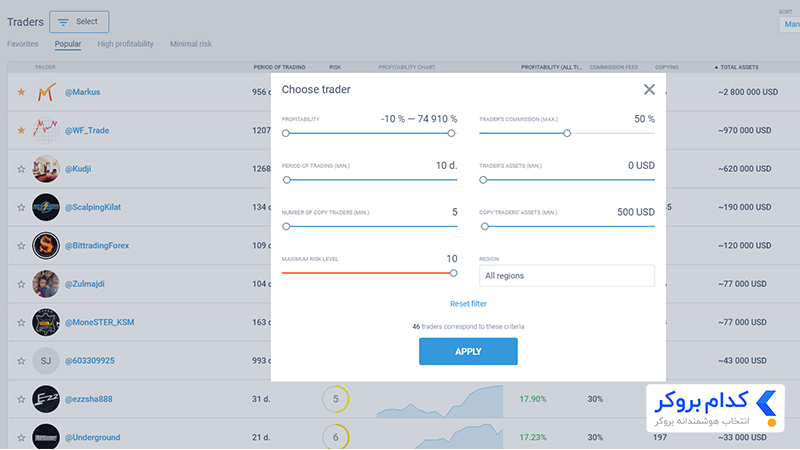Unfavorite the @Markus trader star

pos(21,92)
